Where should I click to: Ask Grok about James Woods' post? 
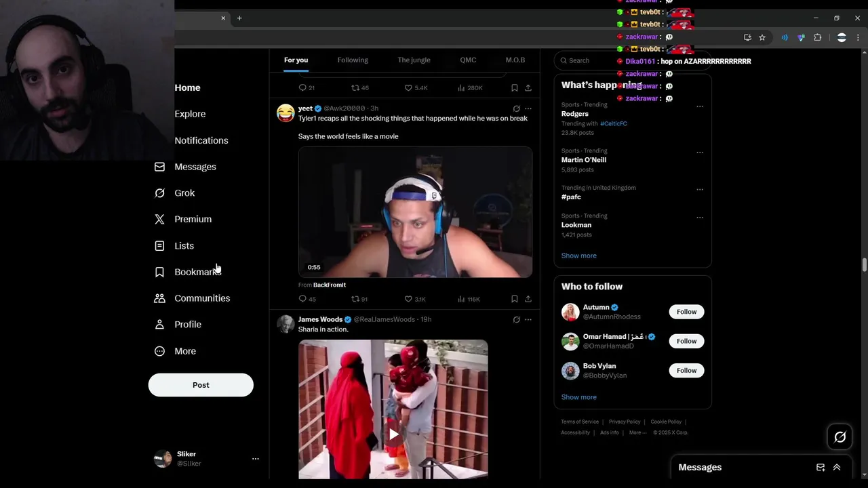click(x=516, y=320)
